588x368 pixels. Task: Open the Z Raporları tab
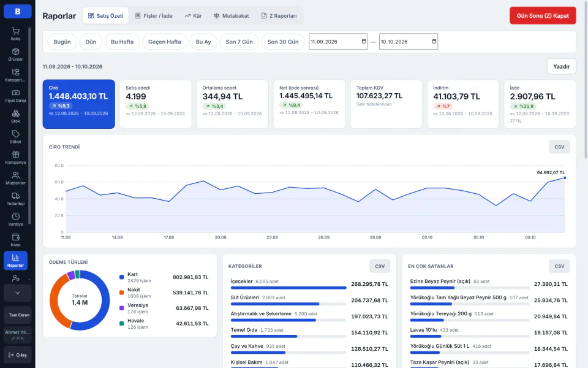[x=279, y=16]
